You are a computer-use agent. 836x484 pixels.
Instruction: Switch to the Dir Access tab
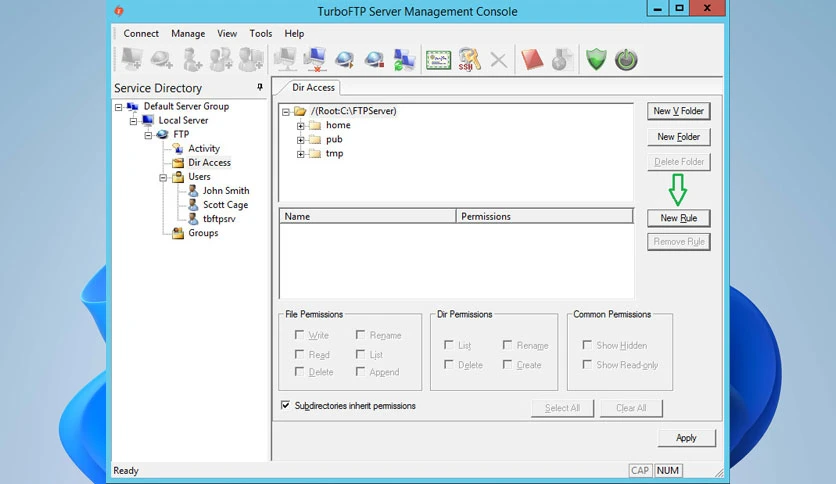313,87
